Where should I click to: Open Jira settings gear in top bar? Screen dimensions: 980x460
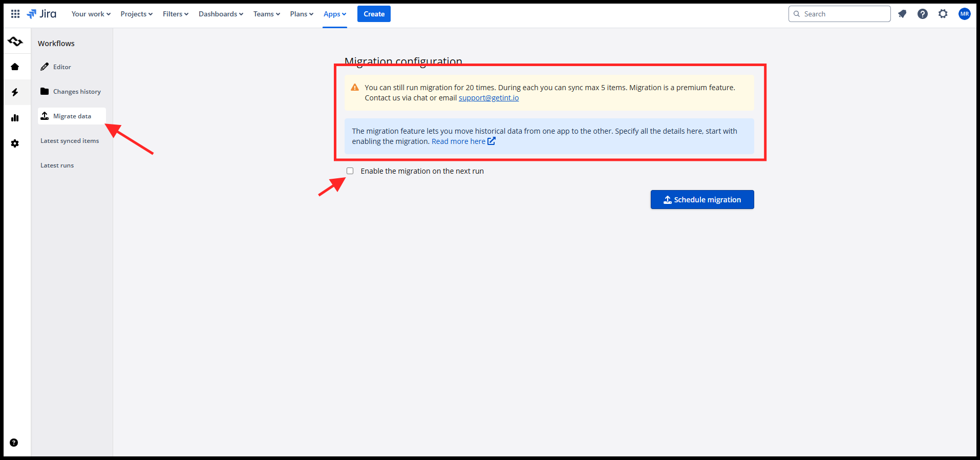point(943,14)
